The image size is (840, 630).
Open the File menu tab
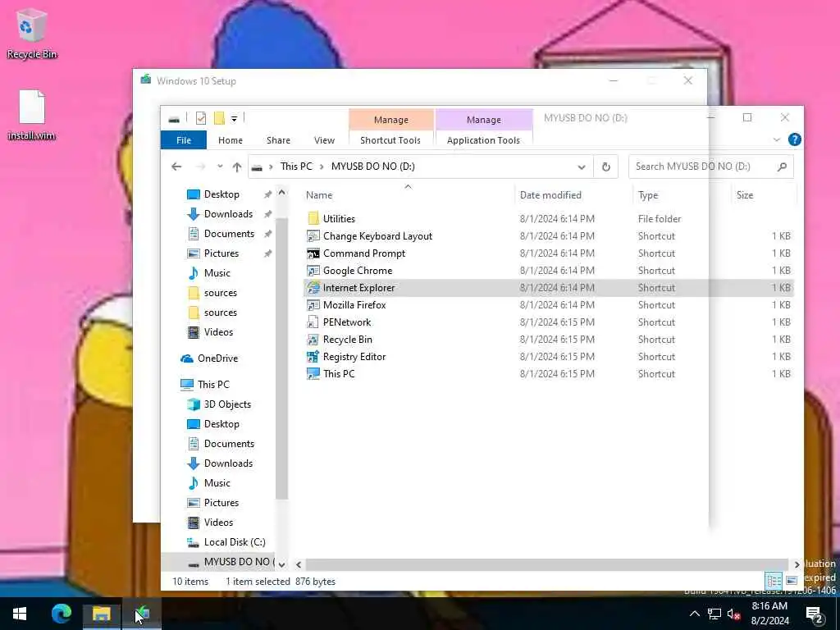click(184, 139)
